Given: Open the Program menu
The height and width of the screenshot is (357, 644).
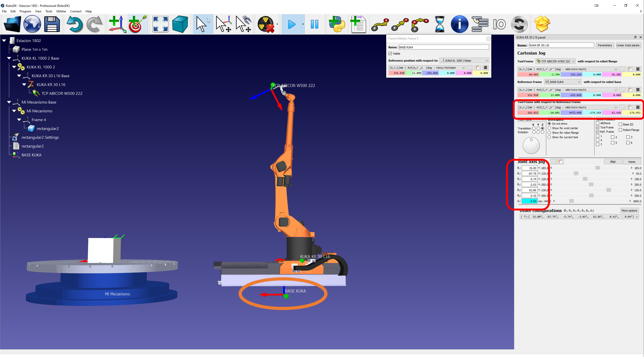Looking at the screenshot, I should pyautogui.click(x=25, y=11).
